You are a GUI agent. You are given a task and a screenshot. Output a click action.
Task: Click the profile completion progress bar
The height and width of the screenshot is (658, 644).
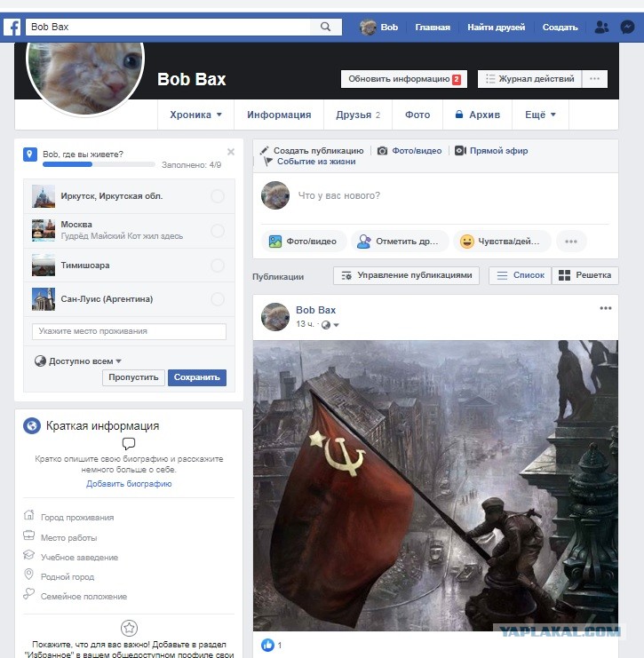[99, 164]
